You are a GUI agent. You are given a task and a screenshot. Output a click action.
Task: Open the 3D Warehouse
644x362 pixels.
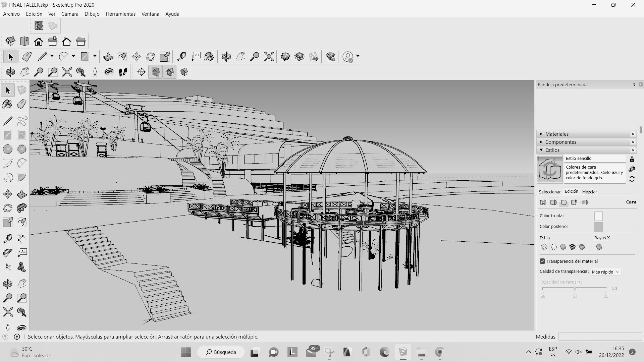click(285, 57)
